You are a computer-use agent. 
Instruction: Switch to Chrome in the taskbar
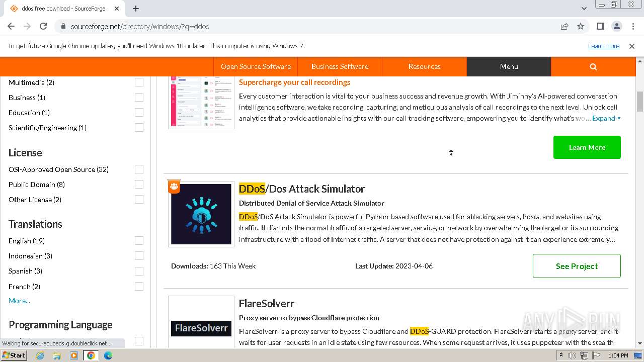tap(91, 355)
